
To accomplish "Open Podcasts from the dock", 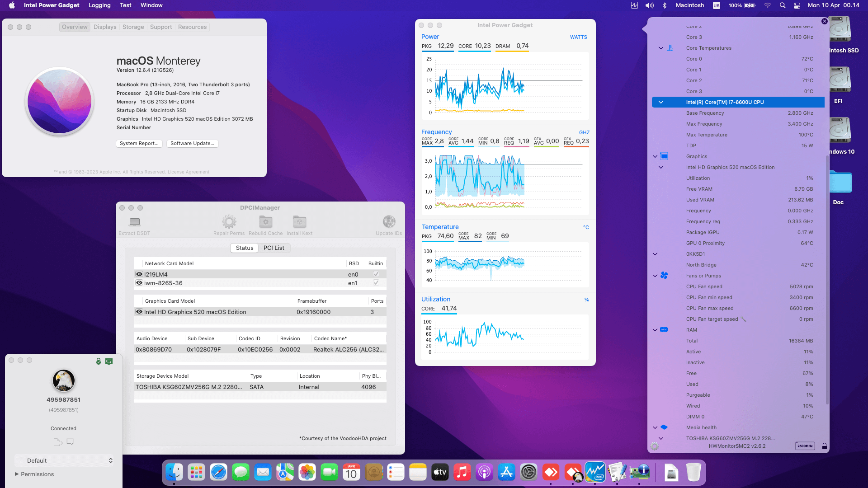I will point(484,473).
